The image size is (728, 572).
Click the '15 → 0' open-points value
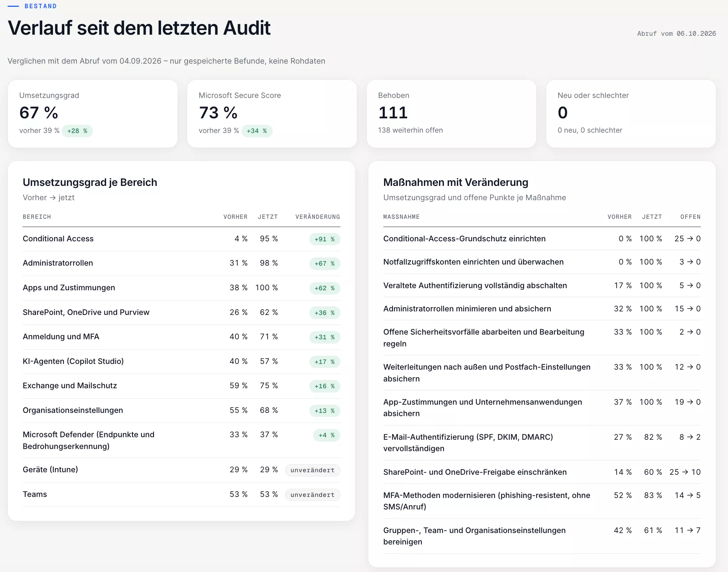click(x=688, y=309)
